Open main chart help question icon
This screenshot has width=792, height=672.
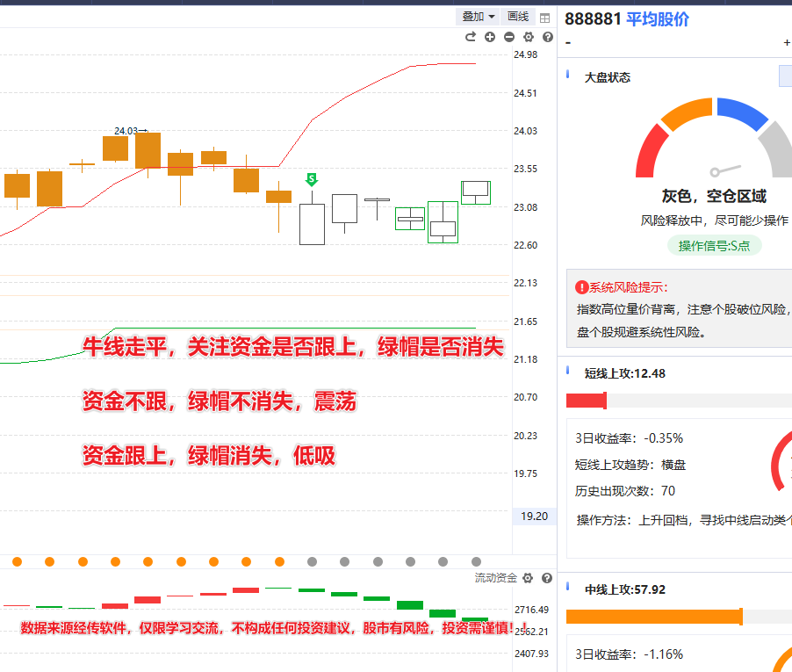(548, 37)
